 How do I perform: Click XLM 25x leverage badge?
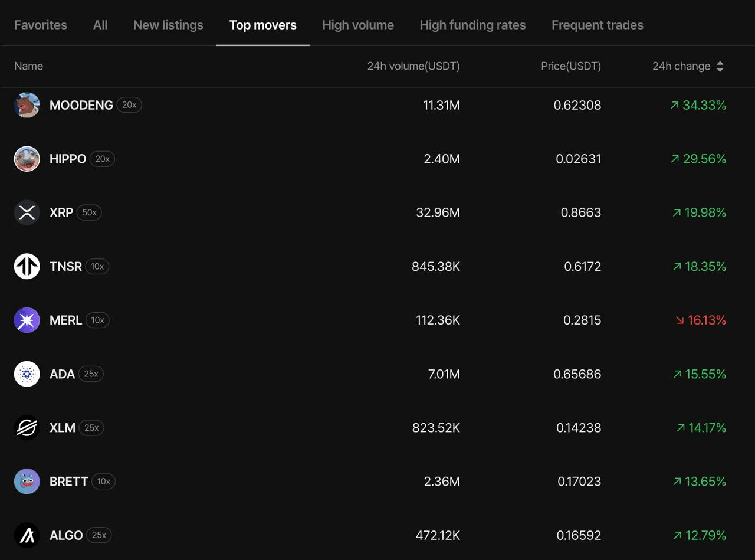(91, 428)
